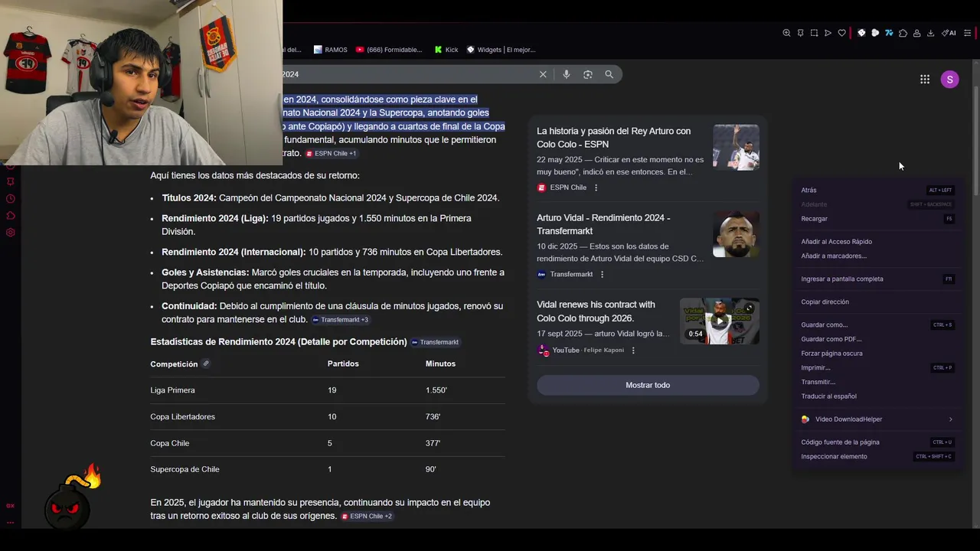Open three-dot menu beside Felipe Kaponi source
This screenshot has width=980, height=551.
633,350
